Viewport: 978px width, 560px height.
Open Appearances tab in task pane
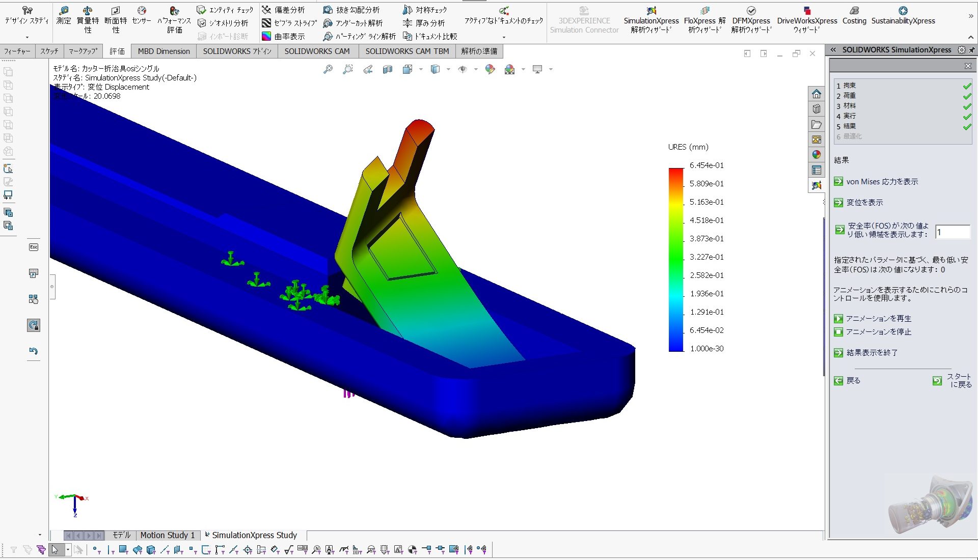(817, 155)
